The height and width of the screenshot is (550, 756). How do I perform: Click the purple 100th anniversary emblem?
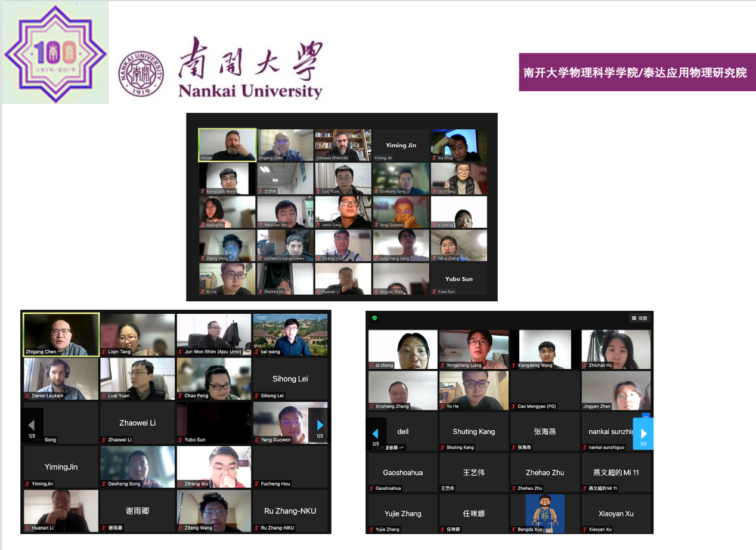click(x=55, y=53)
